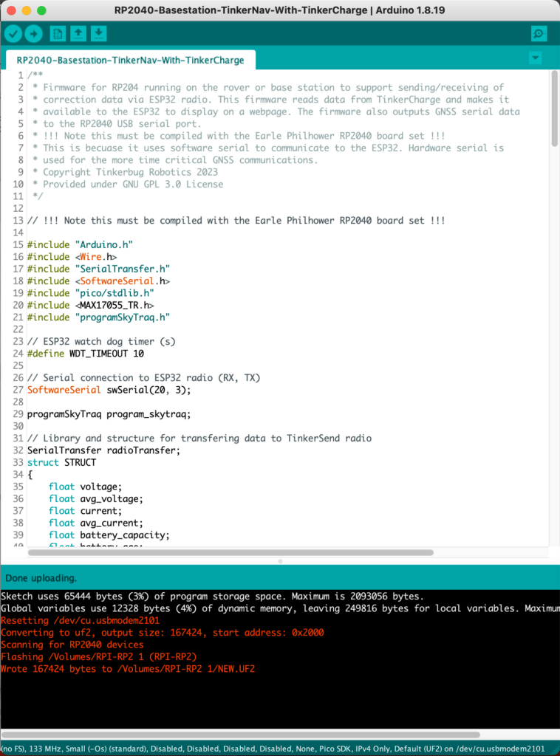Click the green zoom window button
This screenshot has height=756, width=560.
click(41, 10)
